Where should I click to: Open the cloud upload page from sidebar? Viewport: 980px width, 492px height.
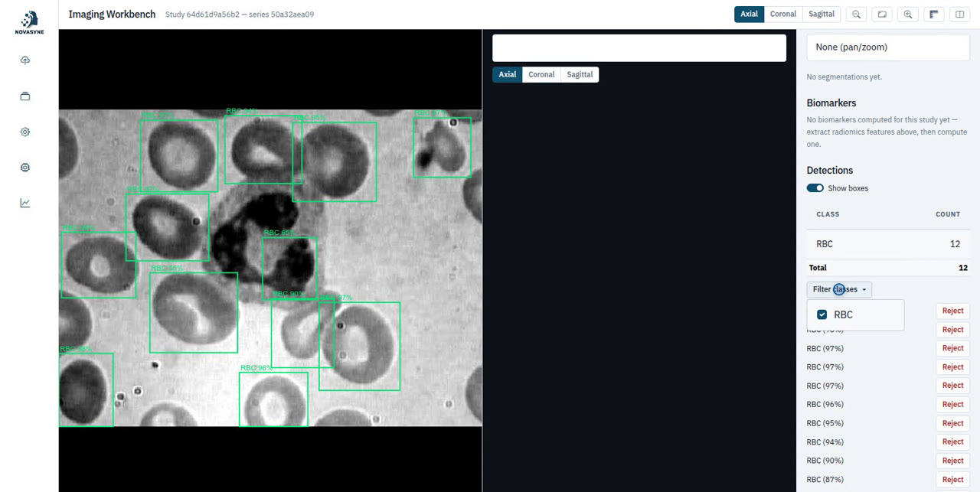pyautogui.click(x=25, y=60)
